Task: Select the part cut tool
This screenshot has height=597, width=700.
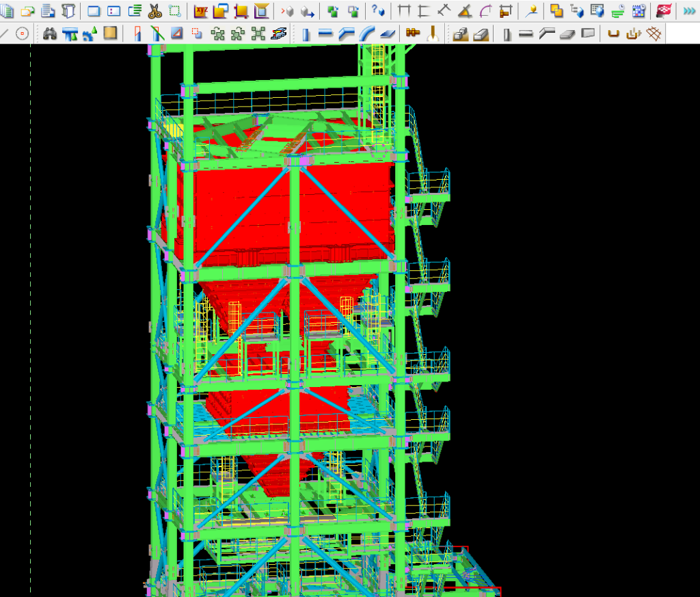Action: (197, 34)
